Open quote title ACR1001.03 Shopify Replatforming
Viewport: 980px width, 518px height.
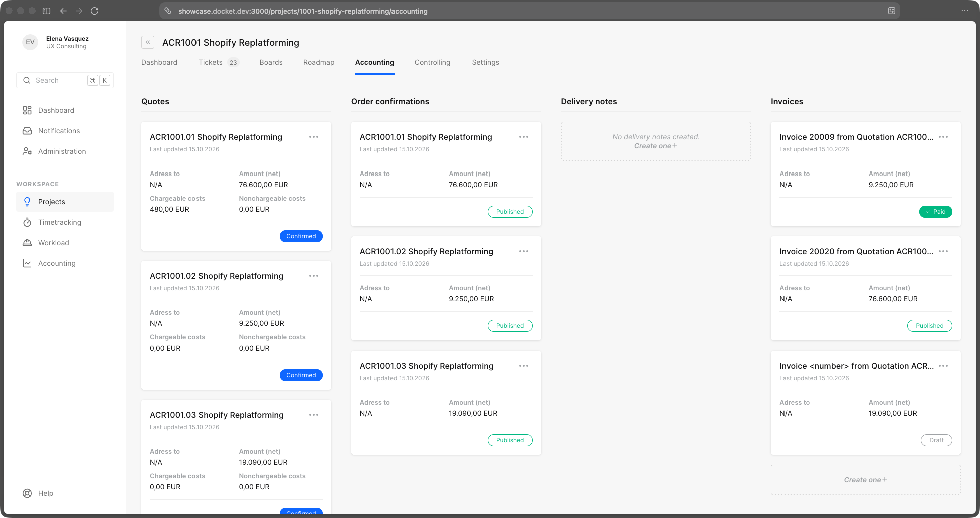(x=217, y=415)
